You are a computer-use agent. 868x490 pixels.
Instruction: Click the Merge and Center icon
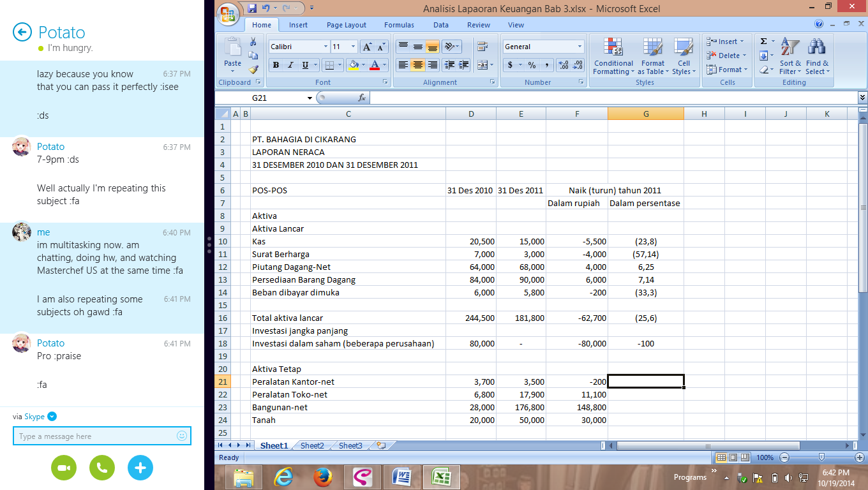click(482, 65)
